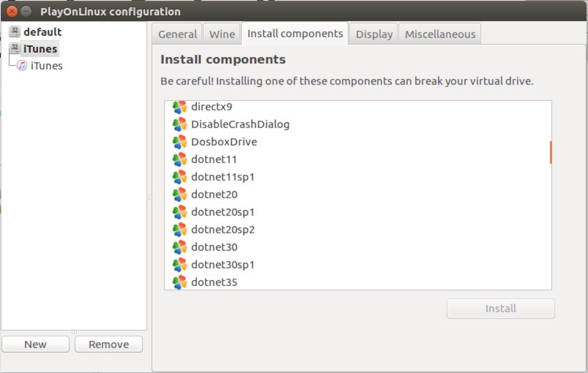
Task: Click the Wine icon beside dotnet30sp1
Action: (x=179, y=265)
